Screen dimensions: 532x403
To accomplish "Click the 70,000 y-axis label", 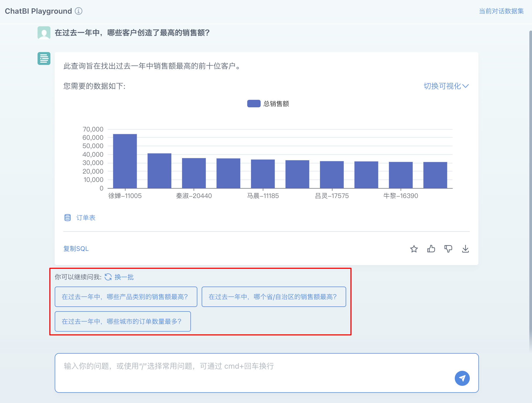I will (x=93, y=129).
